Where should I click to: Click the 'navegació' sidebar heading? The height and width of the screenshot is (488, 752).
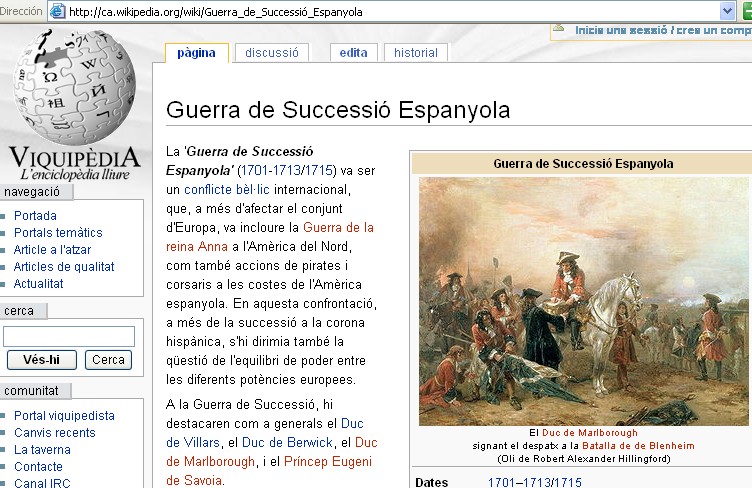[x=32, y=192]
